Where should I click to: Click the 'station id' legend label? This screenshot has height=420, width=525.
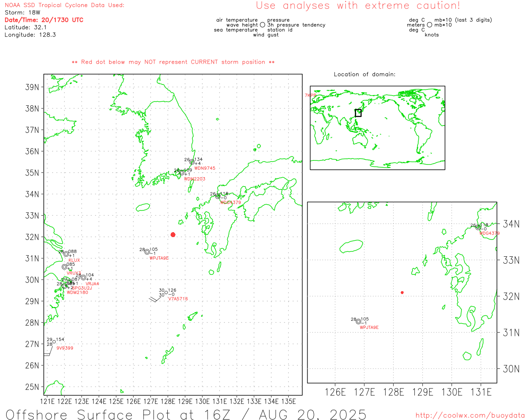(x=280, y=30)
